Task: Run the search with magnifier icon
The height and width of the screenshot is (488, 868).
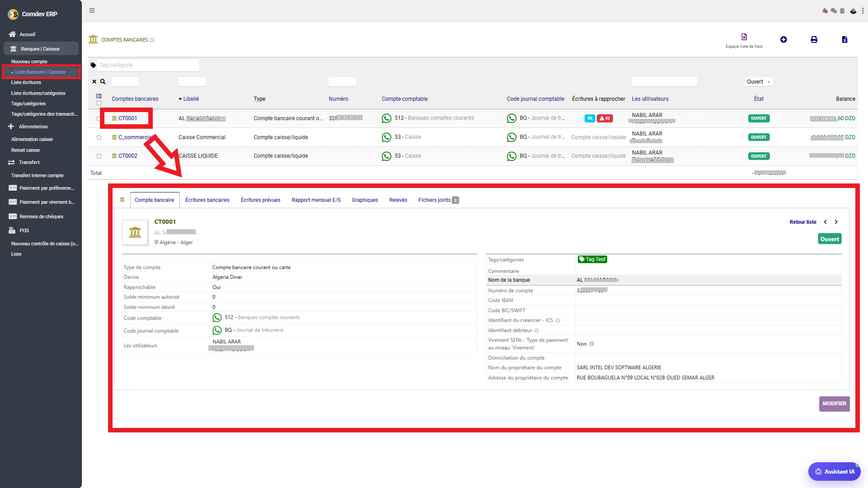Action: [x=103, y=82]
